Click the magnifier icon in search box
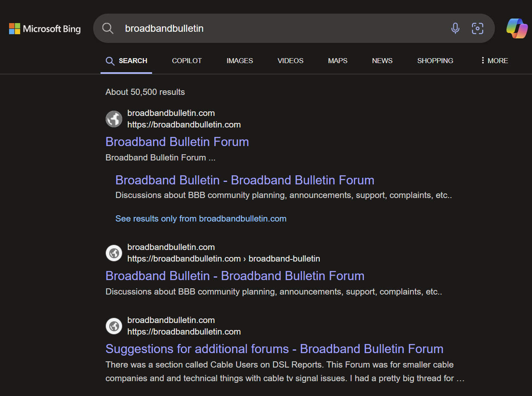 click(108, 28)
